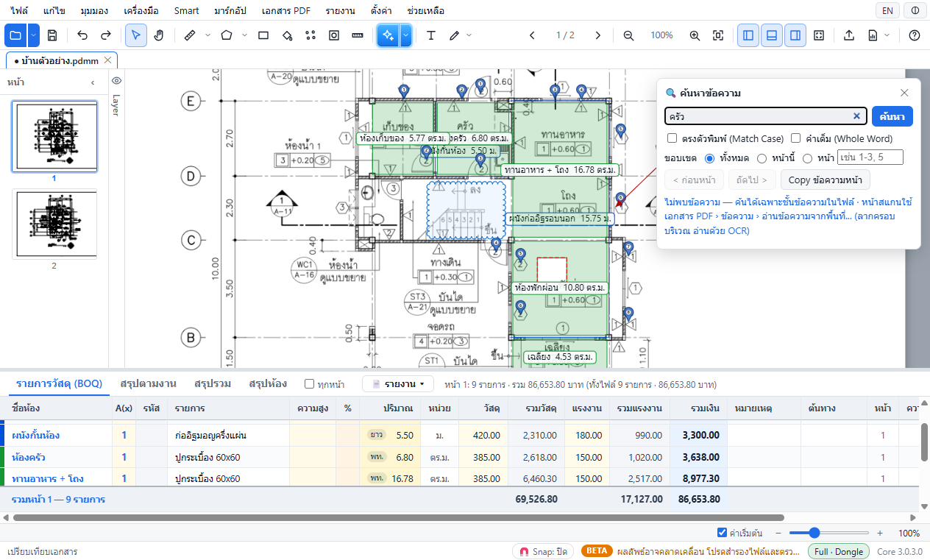The width and height of the screenshot is (930, 560).
Task: Open the 'รายงาน' dropdown in BOQ panel
Action: coord(398,384)
